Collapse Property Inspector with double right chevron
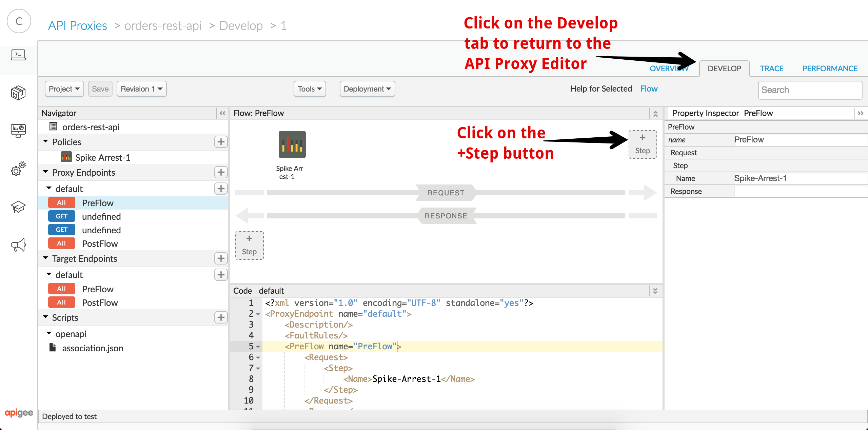Image resolution: width=868 pixels, height=430 pixels. [x=861, y=113]
